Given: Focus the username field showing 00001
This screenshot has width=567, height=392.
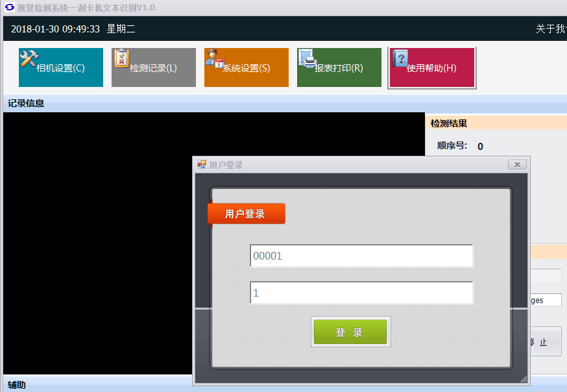Looking at the screenshot, I should [361, 256].
